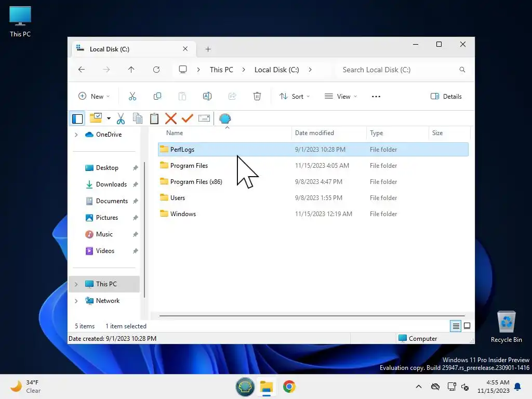Open the New dropdown menu
532x399 pixels.
tap(94, 96)
